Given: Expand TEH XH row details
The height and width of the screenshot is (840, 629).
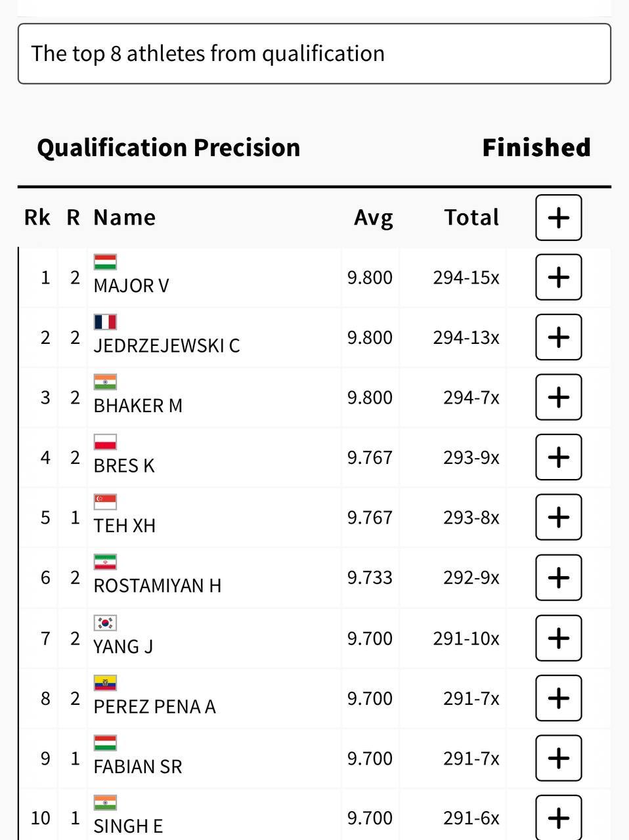Looking at the screenshot, I should 558,517.
